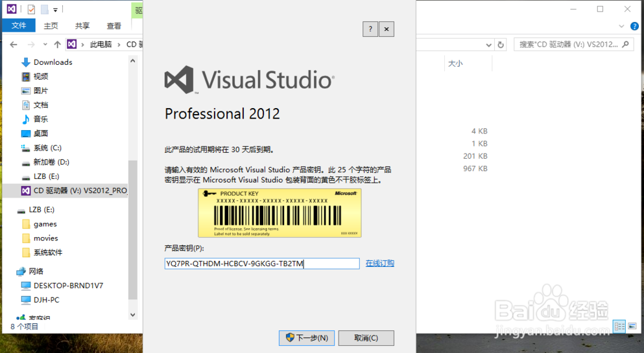Select the DJH-PC computer

pos(47,300)
